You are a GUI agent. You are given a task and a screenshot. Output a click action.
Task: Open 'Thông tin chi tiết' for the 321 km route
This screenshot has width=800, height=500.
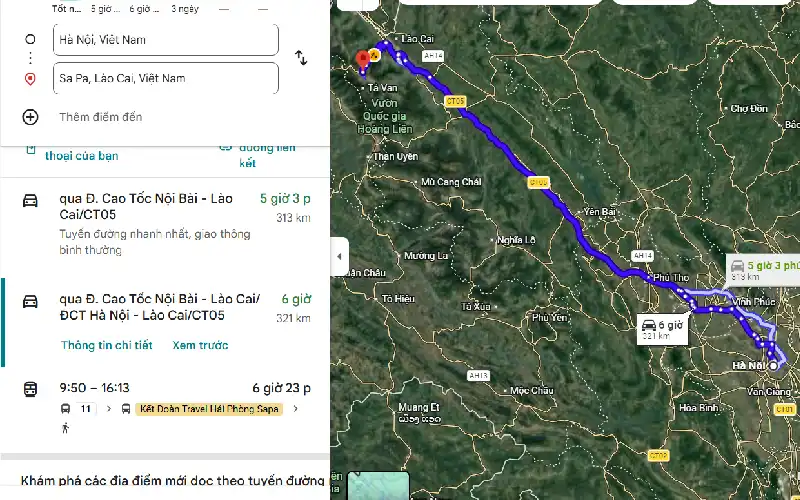107,345
